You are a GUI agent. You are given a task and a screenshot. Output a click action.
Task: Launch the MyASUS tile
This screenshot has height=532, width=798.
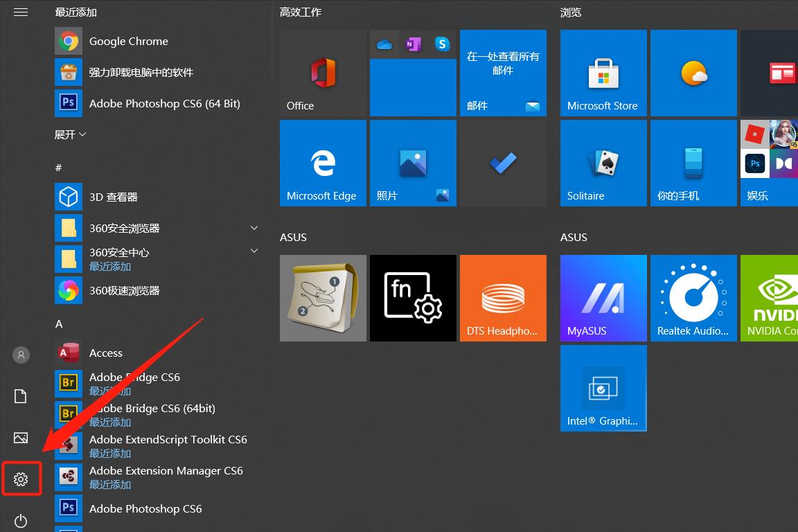[x=603, y=298]
